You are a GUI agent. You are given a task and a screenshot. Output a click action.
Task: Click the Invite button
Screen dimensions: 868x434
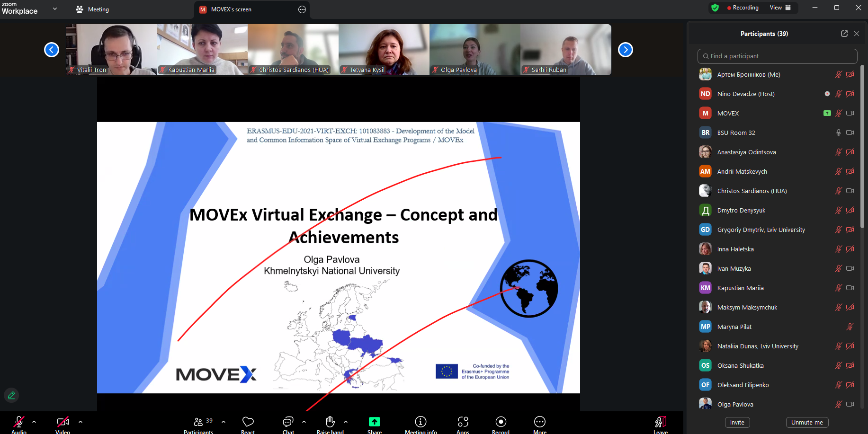click(737, 422)
